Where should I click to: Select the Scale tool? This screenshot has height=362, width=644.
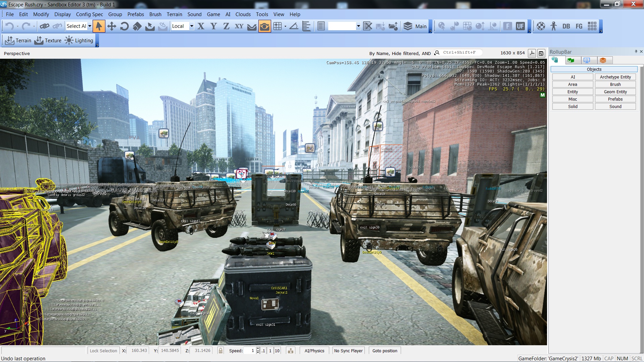(x=137, y=26)
